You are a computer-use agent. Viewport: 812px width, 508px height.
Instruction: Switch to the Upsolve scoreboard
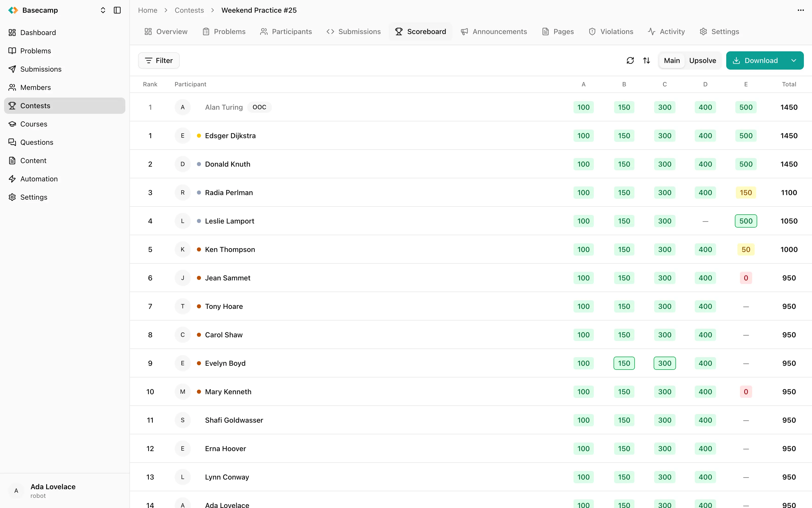(x=703, y=60)
